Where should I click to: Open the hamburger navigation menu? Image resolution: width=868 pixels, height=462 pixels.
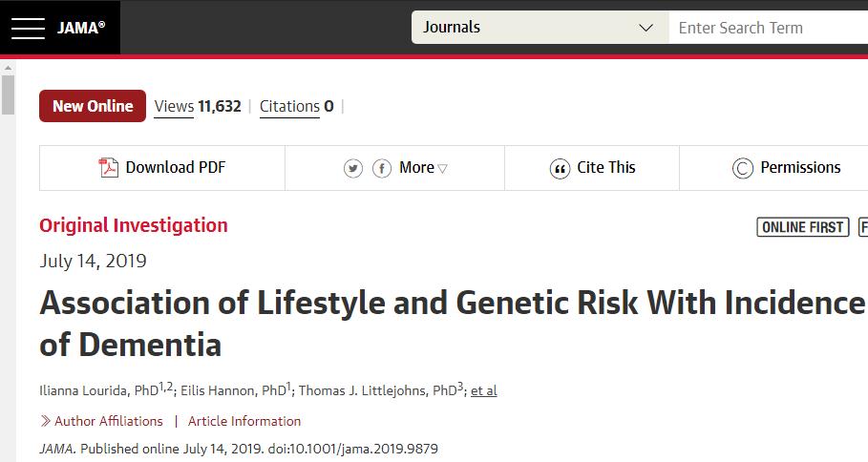coord(28,28)
